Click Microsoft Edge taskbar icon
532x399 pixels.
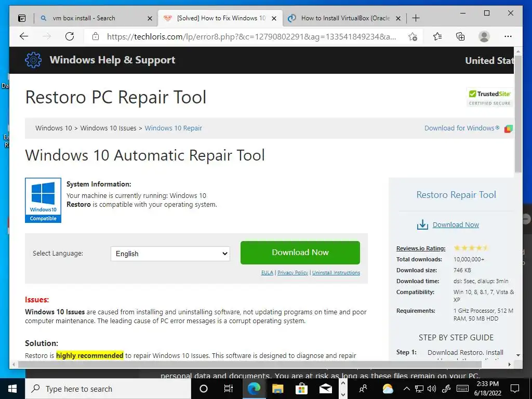254,389
